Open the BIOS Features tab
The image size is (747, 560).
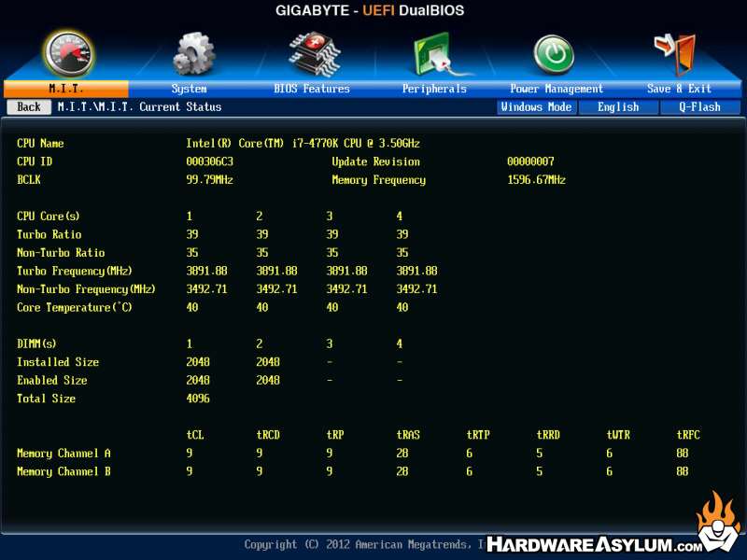pos(312,89)
